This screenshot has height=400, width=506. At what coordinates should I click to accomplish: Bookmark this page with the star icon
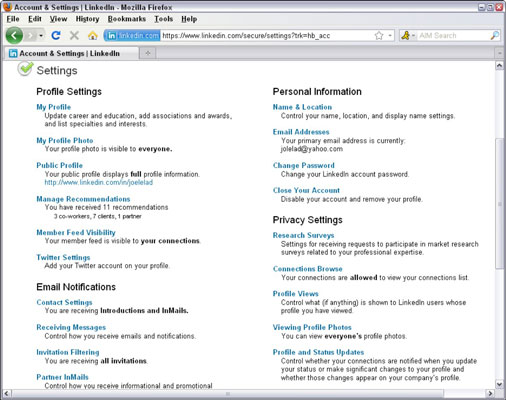379,35
